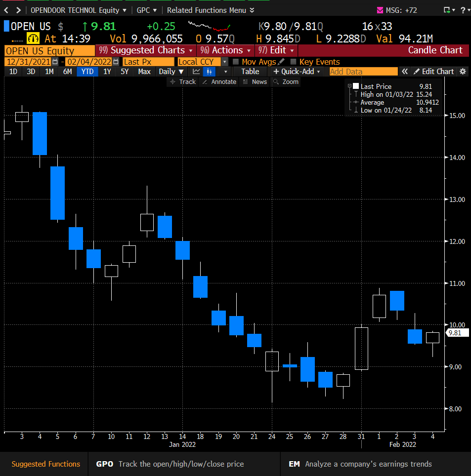Screen dimensions: 471x476
Task: Select the 5Y range tab
Action: pos(125,72)
